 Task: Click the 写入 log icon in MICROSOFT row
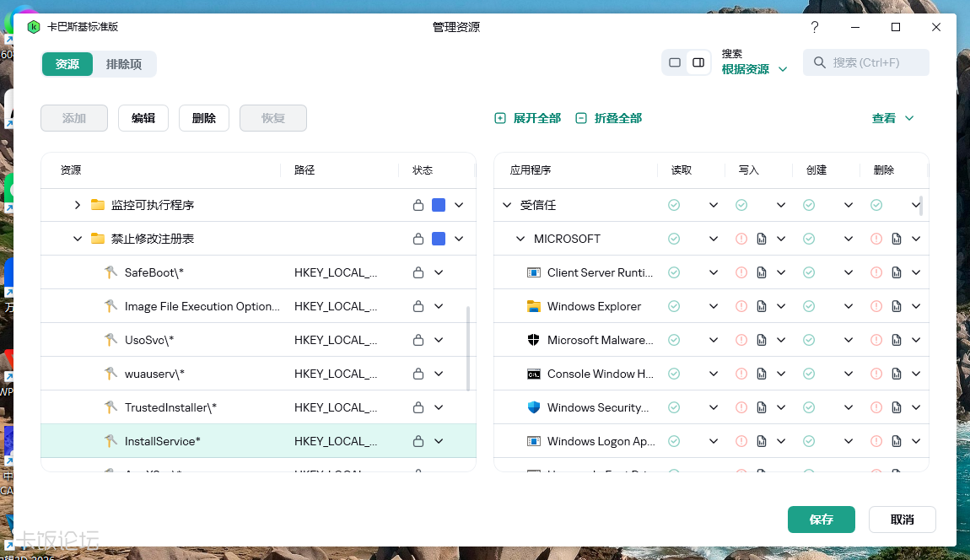[762, 239]
